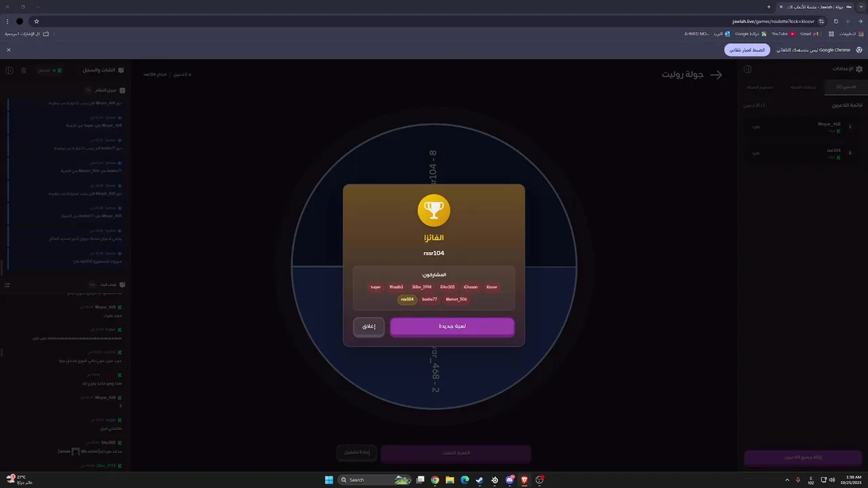Select participant chip 3li8m_1994
868x488 pixels.
click(422, 287)
